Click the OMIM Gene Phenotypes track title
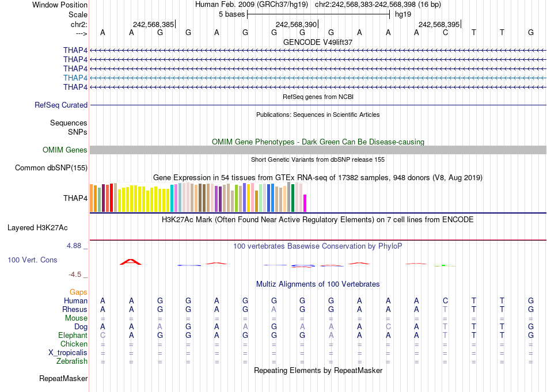547x392 pixels. [318, 142]
